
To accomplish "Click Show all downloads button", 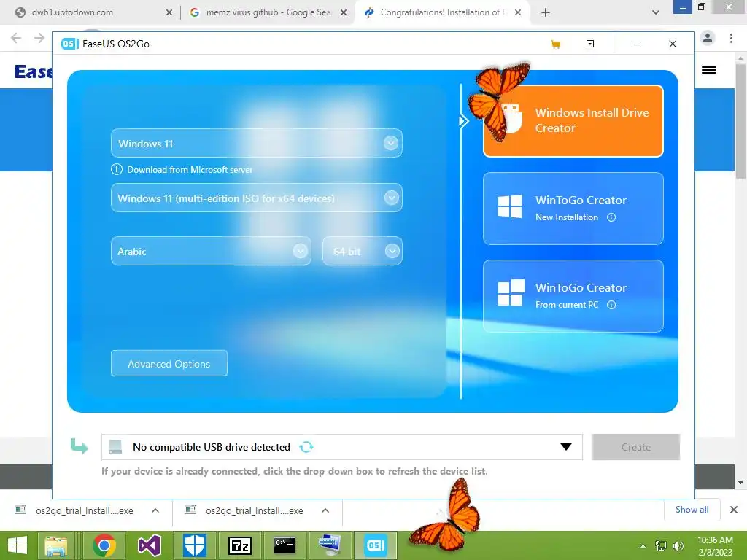I will [x=692, y=510].
